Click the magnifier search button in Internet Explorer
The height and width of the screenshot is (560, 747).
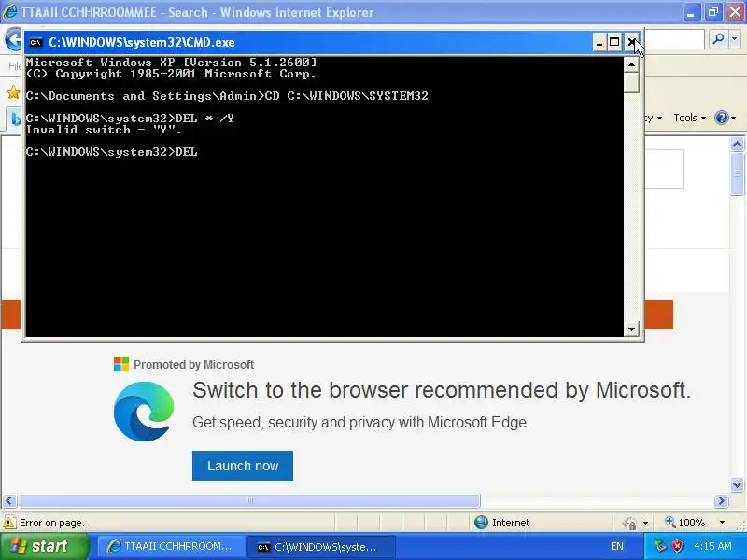(x=718, y=38)
